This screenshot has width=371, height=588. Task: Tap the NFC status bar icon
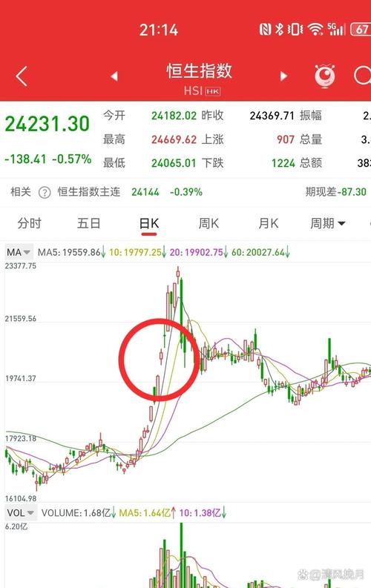click(x=265, y=29)
